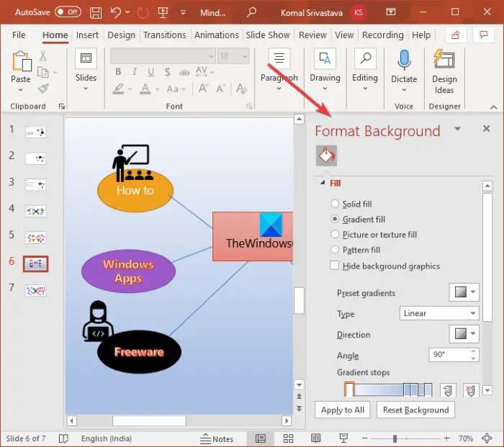Open the Preset gradients dropdown

click(464, 292)
